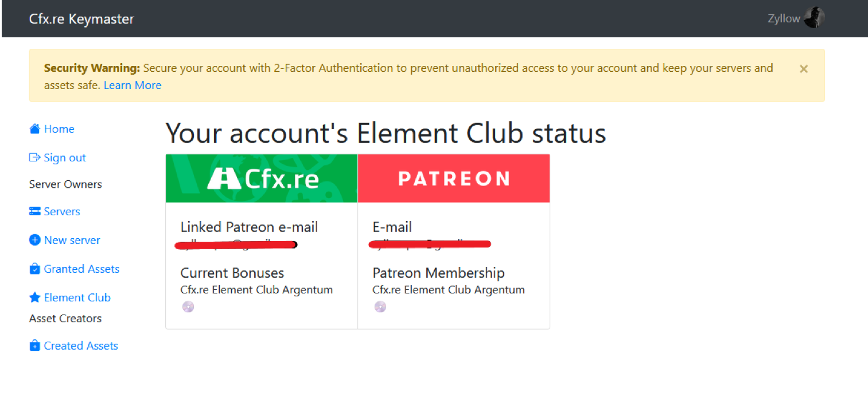
Task: Open the Learn More link
Action: (133, 85)
